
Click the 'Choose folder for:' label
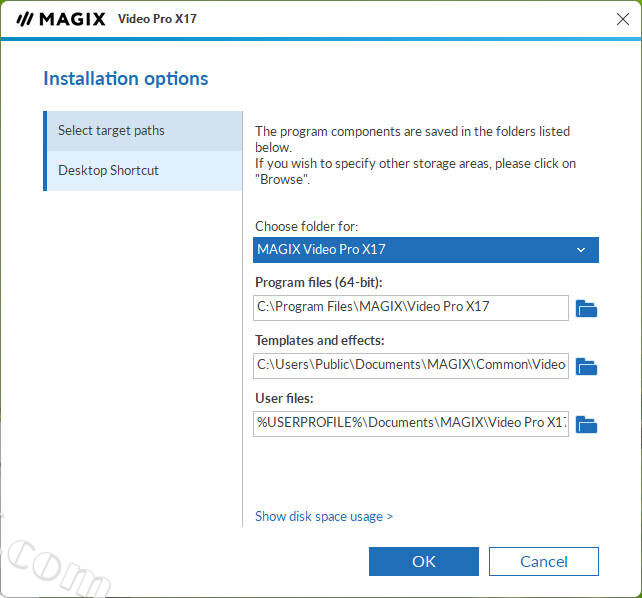[x=307, y=226]
